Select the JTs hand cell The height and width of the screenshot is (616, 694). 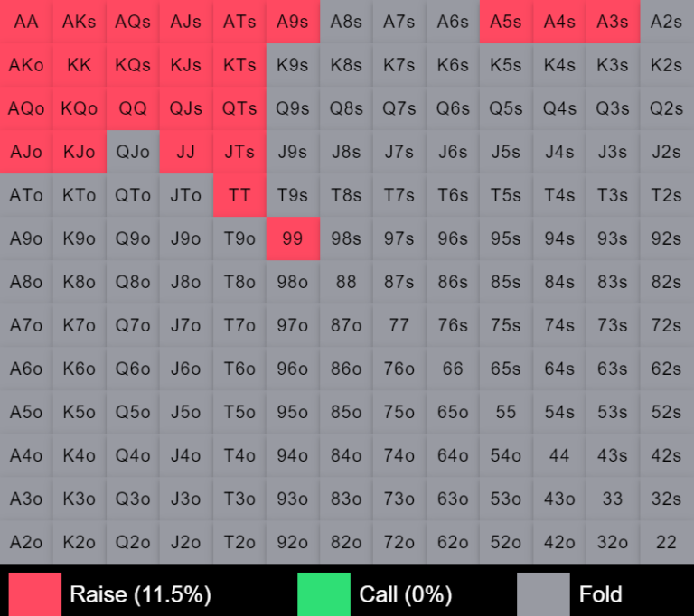[x=239, y=152]
